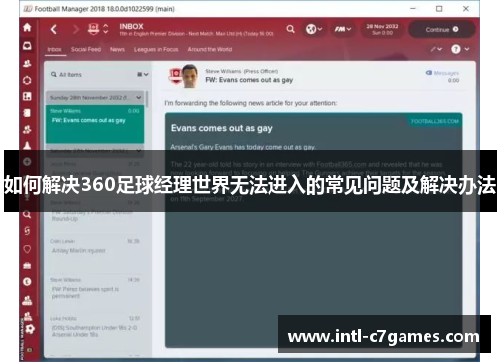Open the world globe dropdown
500x362 pixels.
tap(314, 29)
